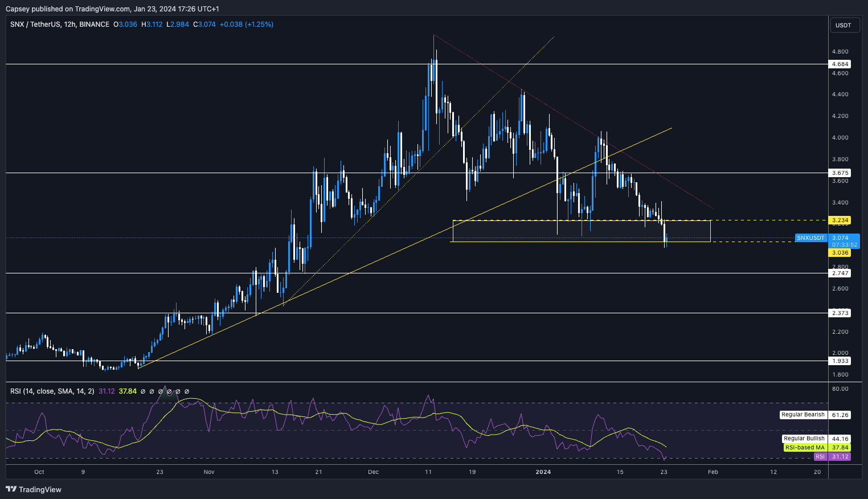Screen dimensions: 868x499
Task: Click the yellow 3.036 price label
Action: click(x=840, y=252)
